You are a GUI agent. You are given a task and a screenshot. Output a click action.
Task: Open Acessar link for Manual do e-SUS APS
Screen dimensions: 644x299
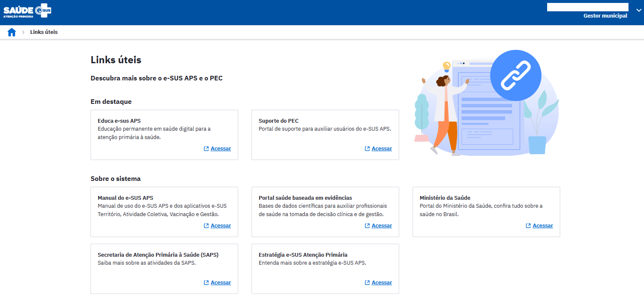click(x=221, y=226)
